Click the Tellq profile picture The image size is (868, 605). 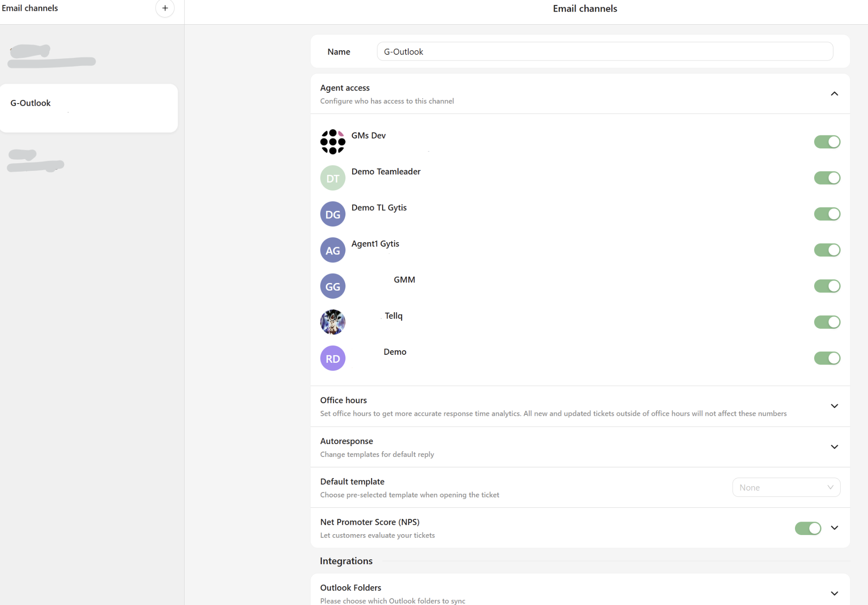coord(333,322)
